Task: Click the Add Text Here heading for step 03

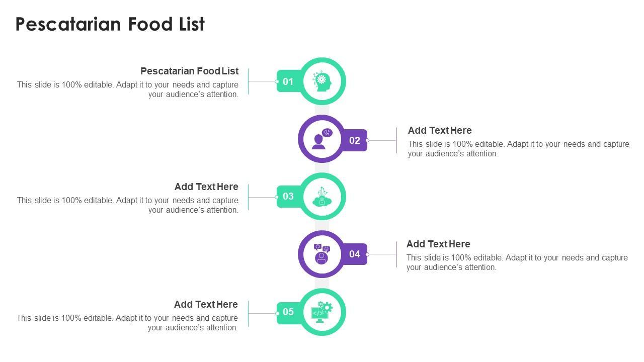Action: tap(206, 187)
